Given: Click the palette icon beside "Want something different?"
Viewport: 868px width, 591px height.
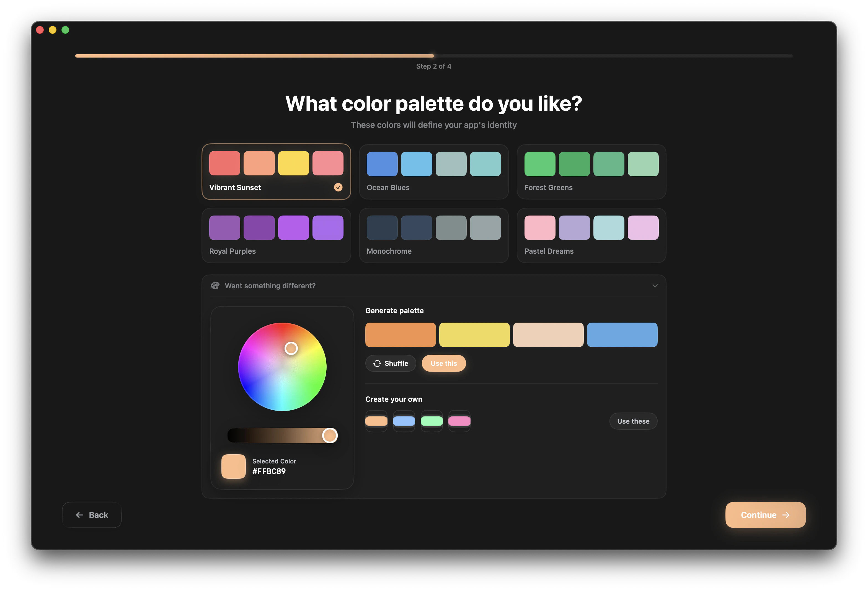Looking at the screenshot, I should tap(216, 286).
